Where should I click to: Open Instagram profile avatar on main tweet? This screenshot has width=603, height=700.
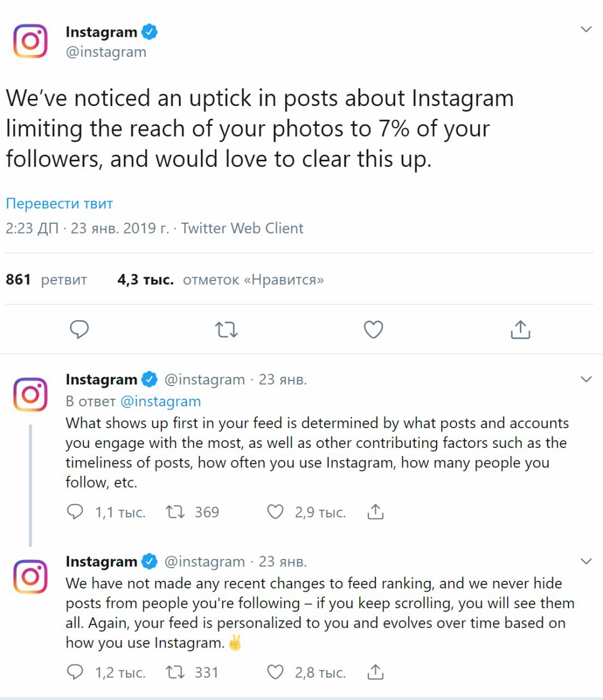[x=31, y=41]
